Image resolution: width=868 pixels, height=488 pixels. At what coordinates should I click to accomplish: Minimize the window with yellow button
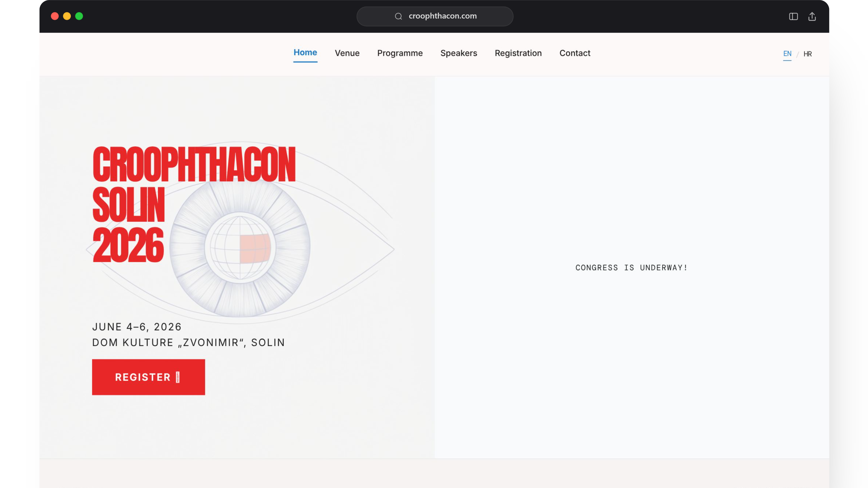(67, 16)
